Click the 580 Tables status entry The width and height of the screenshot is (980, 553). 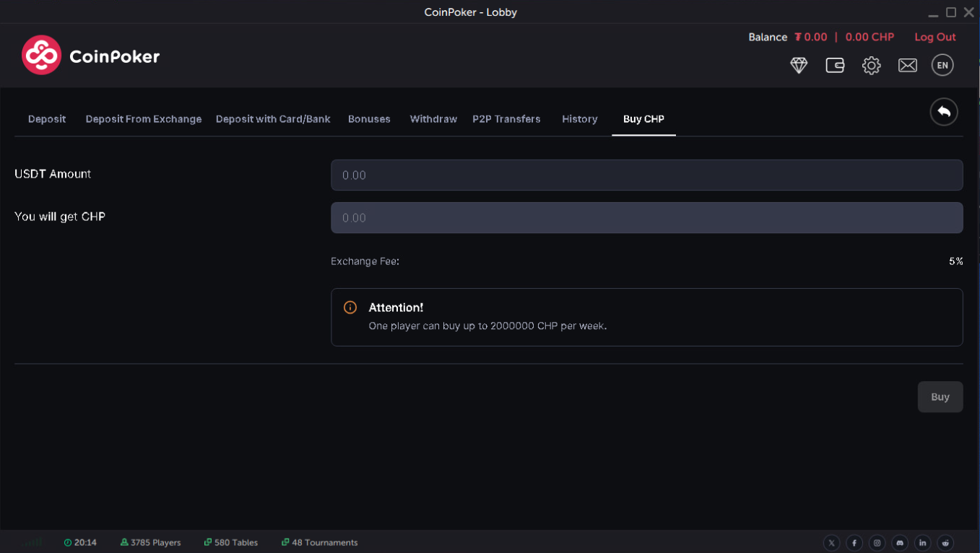[231, 542]
